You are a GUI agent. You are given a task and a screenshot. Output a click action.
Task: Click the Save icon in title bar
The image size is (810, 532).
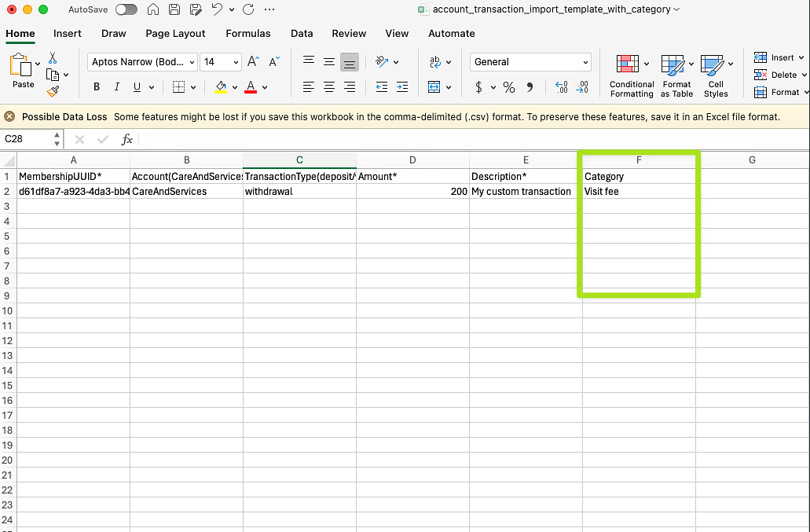pos(174,9)
